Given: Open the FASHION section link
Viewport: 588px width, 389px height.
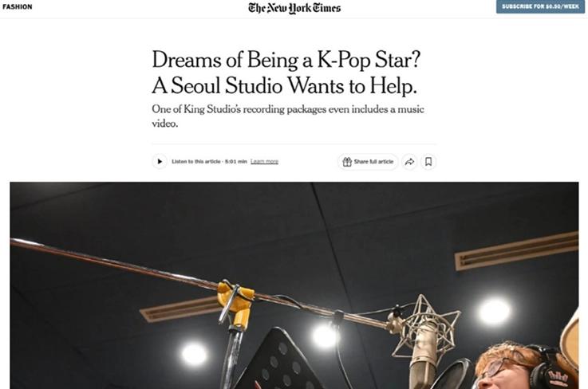Looking at the screenshot, I should tap(18, 6).
